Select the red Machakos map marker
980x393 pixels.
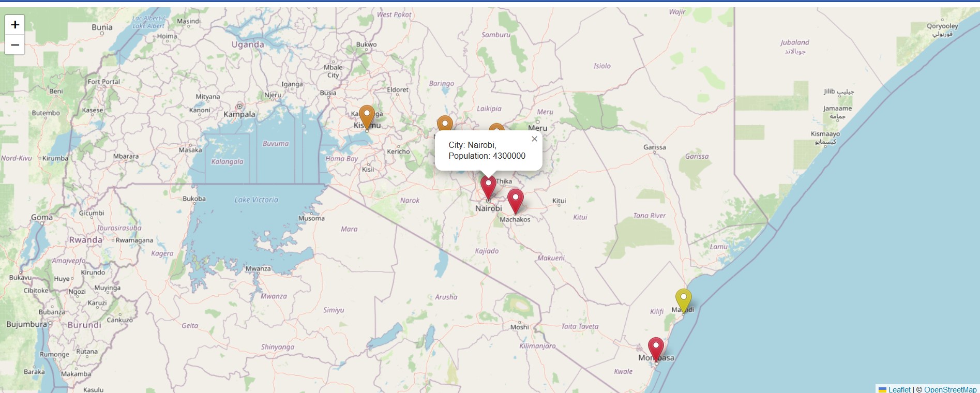(x=515, y=200)
